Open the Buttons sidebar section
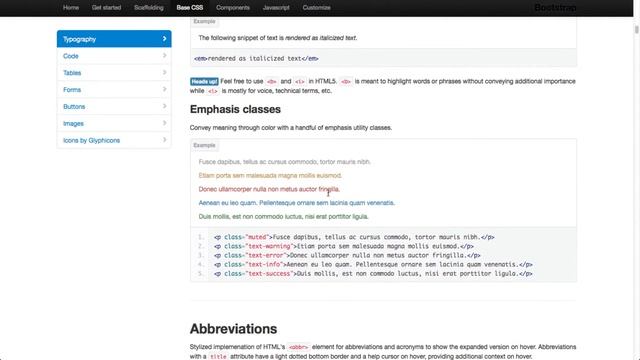640x360 pixels. (x=114, y=107)
